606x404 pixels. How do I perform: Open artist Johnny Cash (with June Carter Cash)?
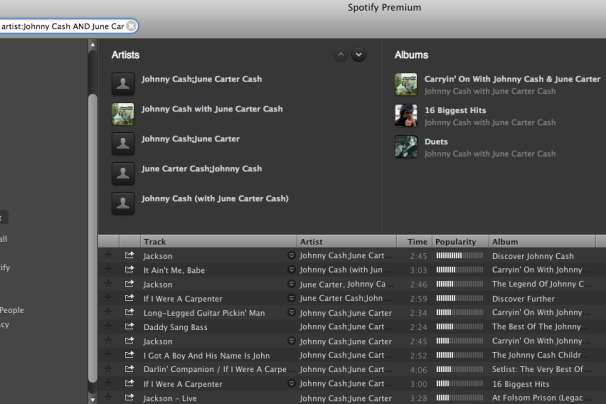point(215,199)
